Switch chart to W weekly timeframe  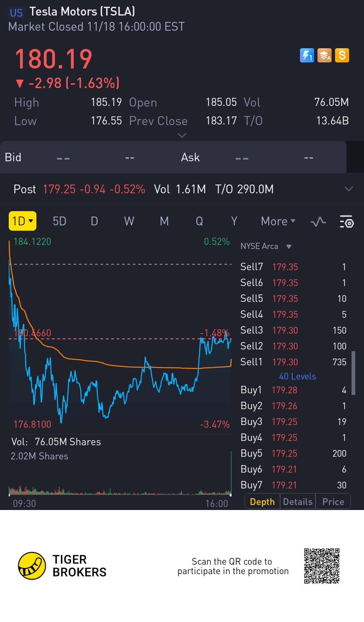coord(129,221)
